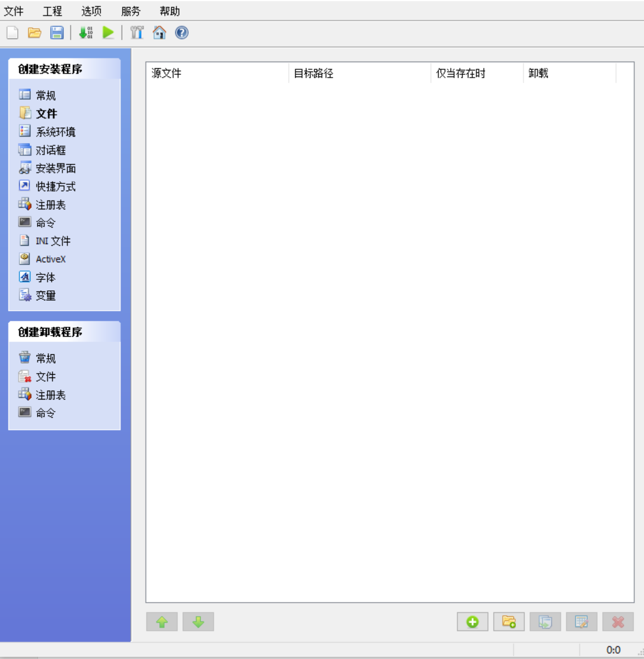Click the green Run play icon
The width and height of the screenshot is (644, 659).
click(108, 33)
